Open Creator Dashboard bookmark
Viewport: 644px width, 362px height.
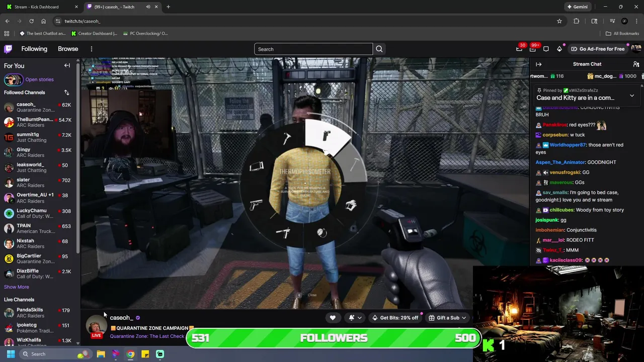(x=94, y=33)
